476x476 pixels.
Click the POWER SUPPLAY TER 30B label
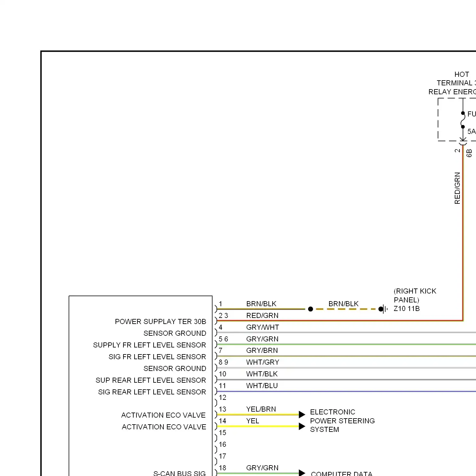[x=161, y=321]
